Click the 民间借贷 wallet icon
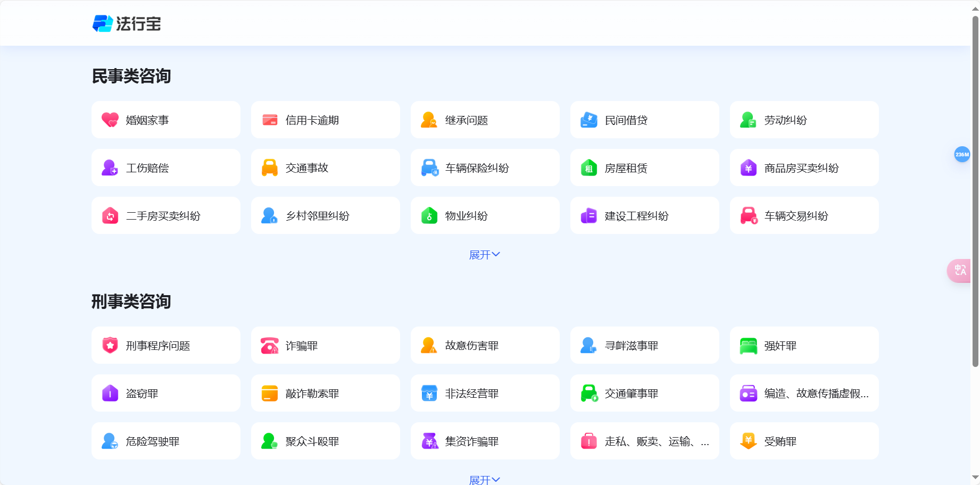This screenshot has height=485, width=980. pos(588,120)
